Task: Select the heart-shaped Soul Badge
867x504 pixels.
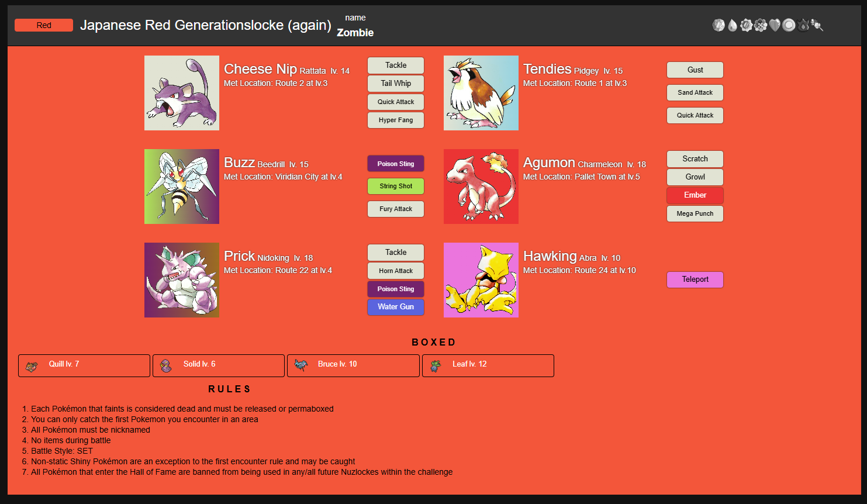Action: [775, 25]
